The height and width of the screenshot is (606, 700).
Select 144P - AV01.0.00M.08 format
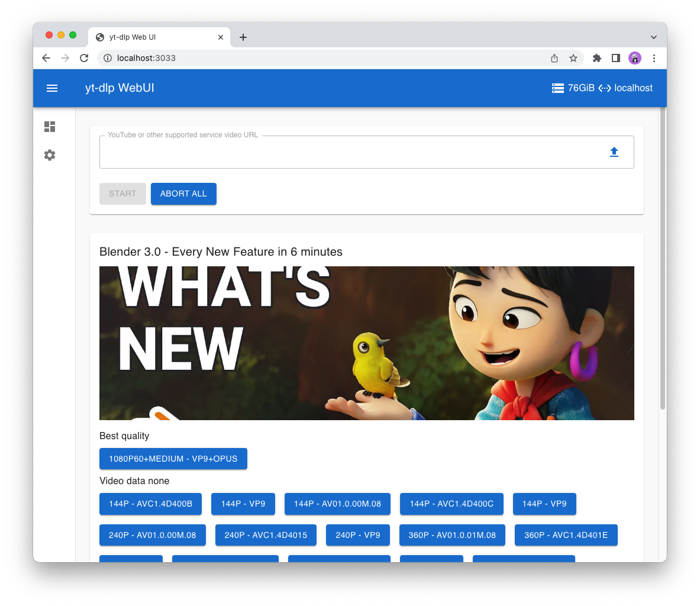click(x=337, y=504)
